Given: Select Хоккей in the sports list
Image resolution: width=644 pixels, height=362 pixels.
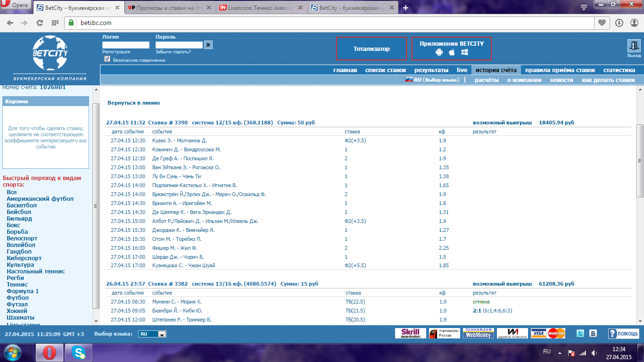Looking at the screenshot, I should tap(17, 311).
